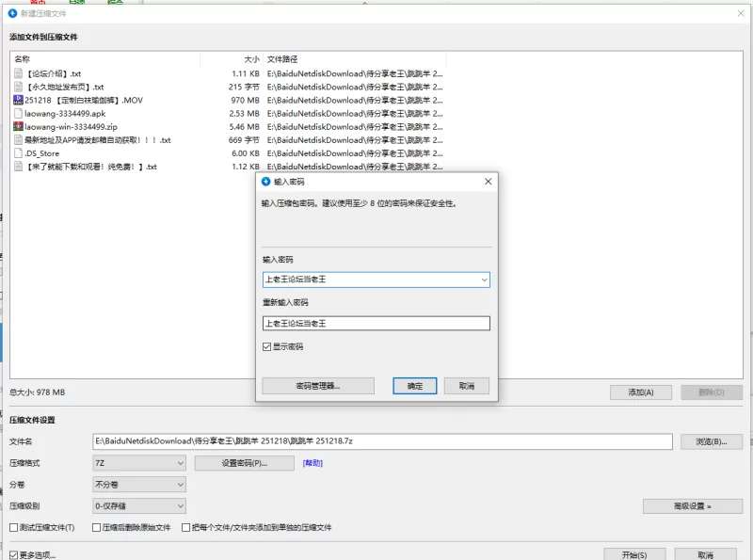
Task: Click the 重新输入密码 confirmation field
Action: pyautogui.click(x=376, y=323)
